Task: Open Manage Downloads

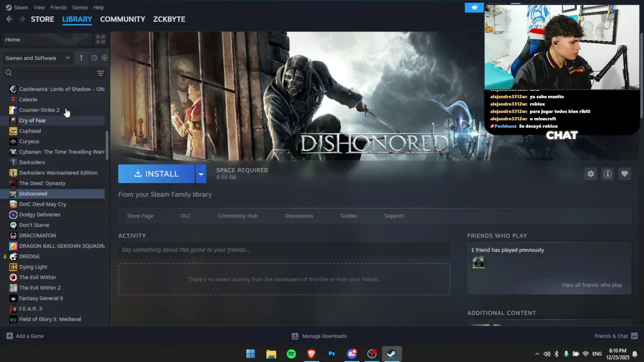Action: (x=319, y=336)
